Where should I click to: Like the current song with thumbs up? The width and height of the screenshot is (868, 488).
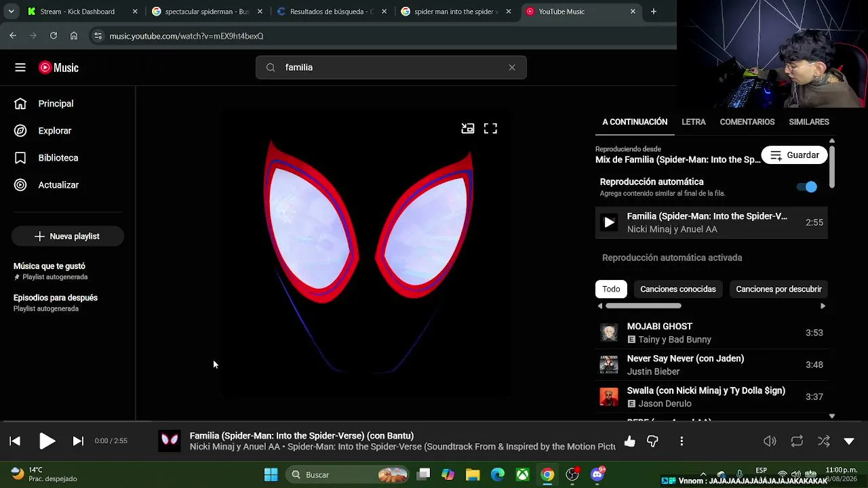[x=630, y=441]
